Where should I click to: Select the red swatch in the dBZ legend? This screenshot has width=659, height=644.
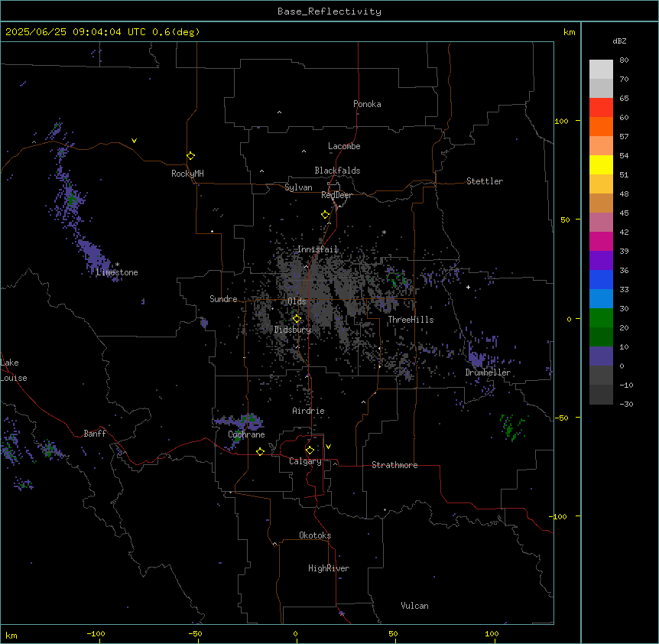point(601,107)
